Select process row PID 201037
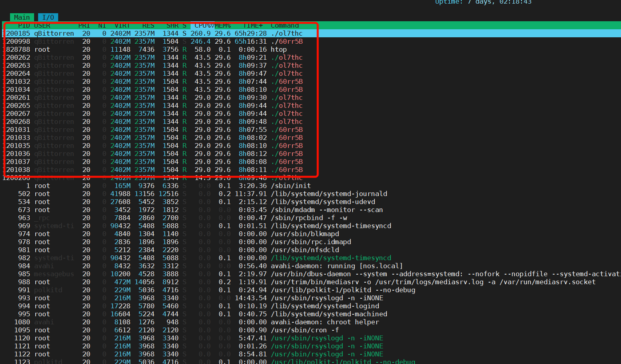The height and width of the screenshot is (364, 621). pos(311,162)
